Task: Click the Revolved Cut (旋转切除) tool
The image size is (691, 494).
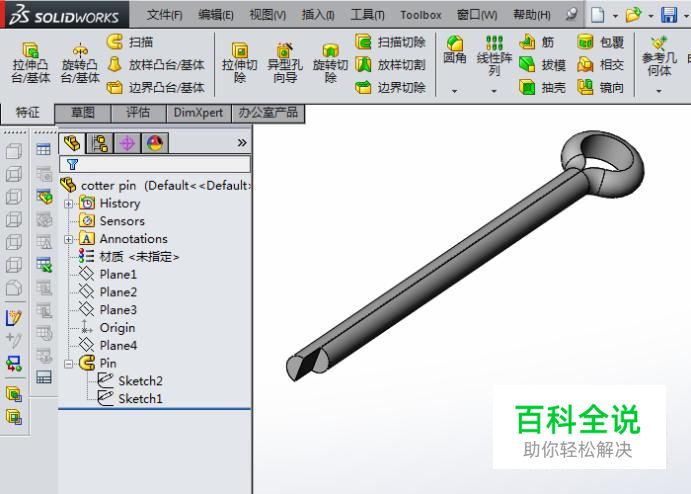Action: coord(331,63)
